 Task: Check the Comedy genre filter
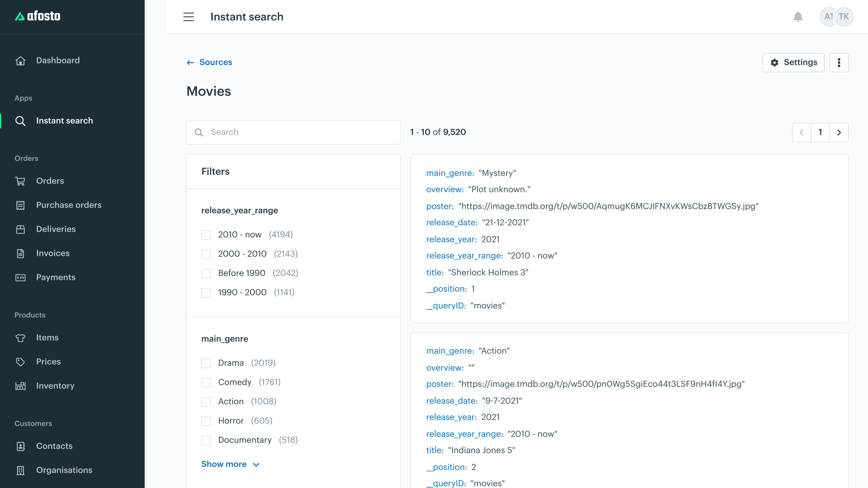[x=206, y=382]
